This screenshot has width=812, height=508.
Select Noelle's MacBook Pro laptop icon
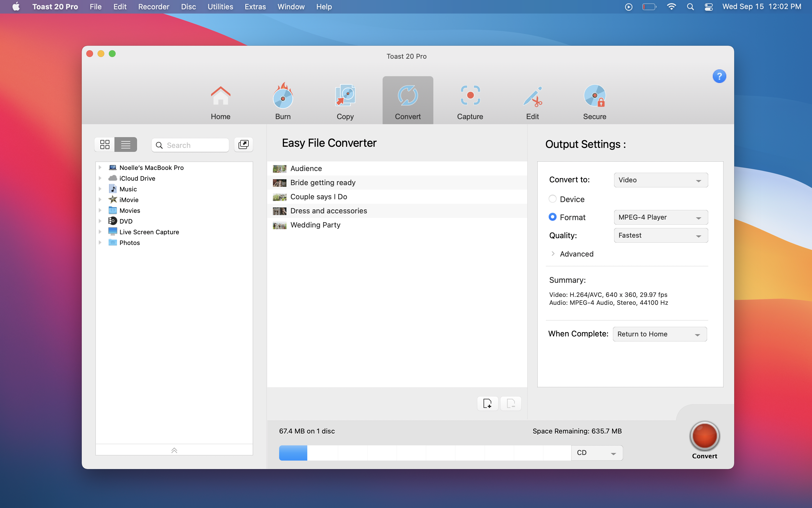[x=113, y=167]
